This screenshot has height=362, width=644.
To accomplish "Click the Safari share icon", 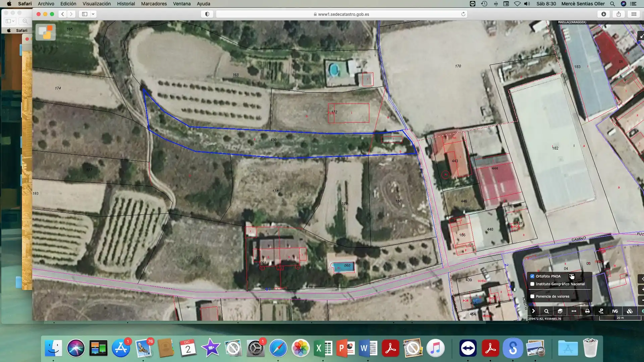I will [619, 14].
